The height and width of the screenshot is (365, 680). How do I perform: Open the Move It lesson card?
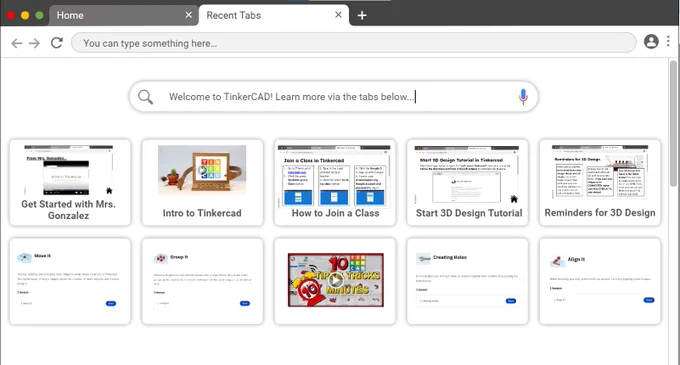click(x=70, y=281)
